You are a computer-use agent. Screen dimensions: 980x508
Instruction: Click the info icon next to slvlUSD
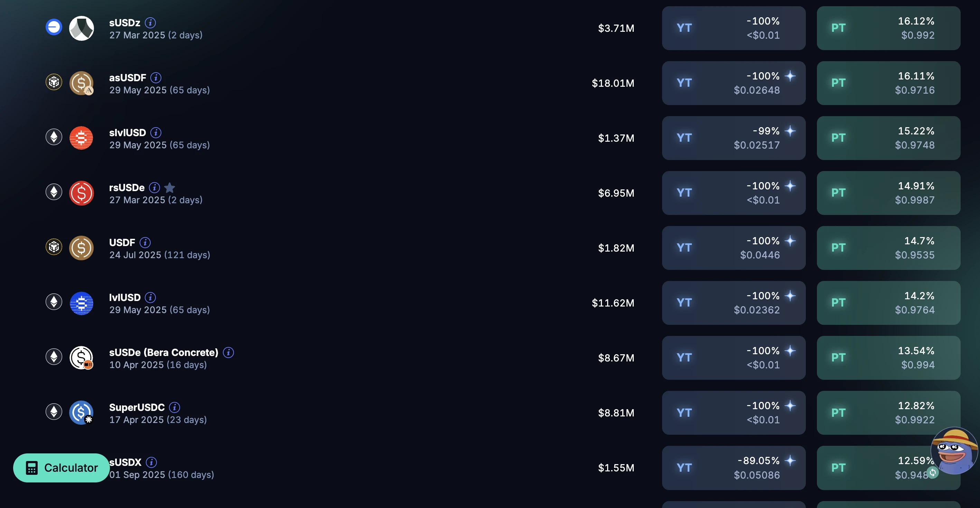click(x=156, y=132)
